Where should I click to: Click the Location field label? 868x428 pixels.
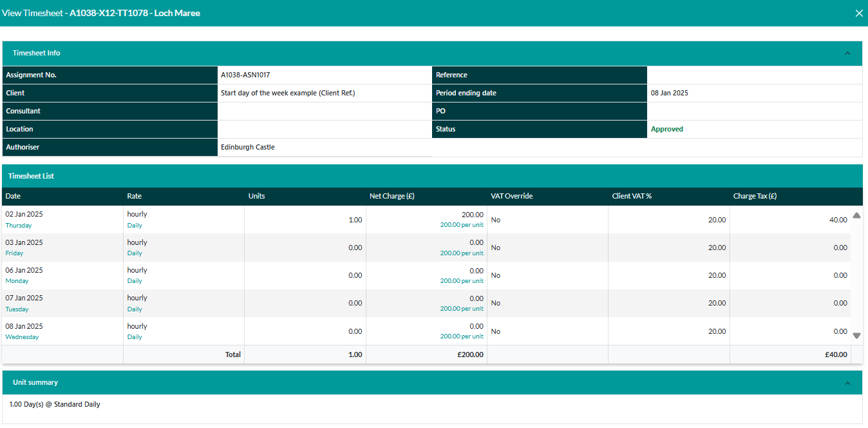pos(19,129)
